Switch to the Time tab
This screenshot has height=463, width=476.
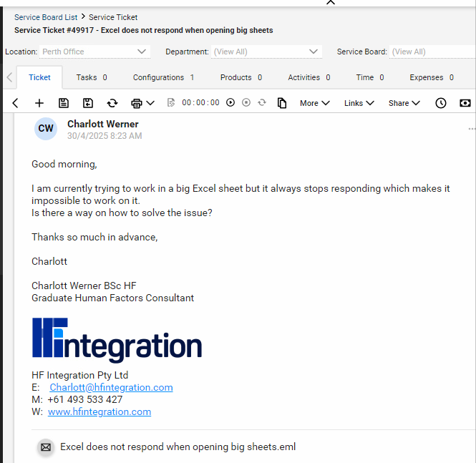[370, 77]
